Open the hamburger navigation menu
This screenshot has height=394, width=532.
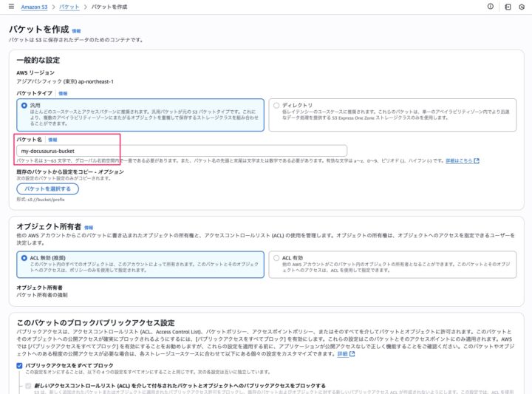coord(11,7)
